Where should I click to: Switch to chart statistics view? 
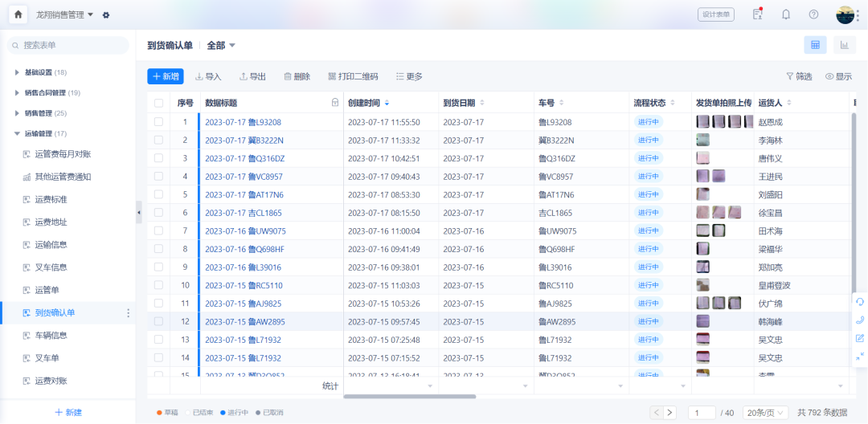(x=844, y=45)
